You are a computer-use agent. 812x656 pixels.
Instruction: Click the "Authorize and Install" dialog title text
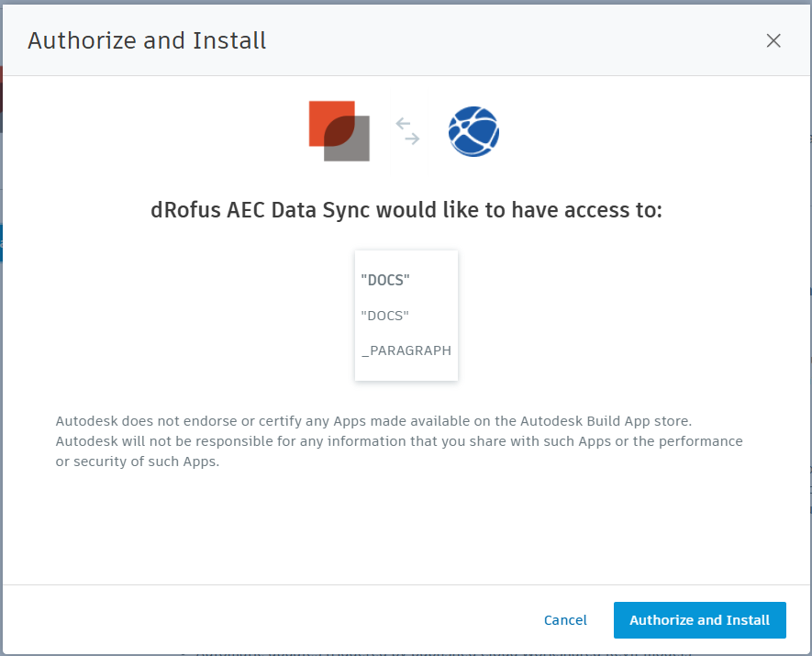pos(147,41)
